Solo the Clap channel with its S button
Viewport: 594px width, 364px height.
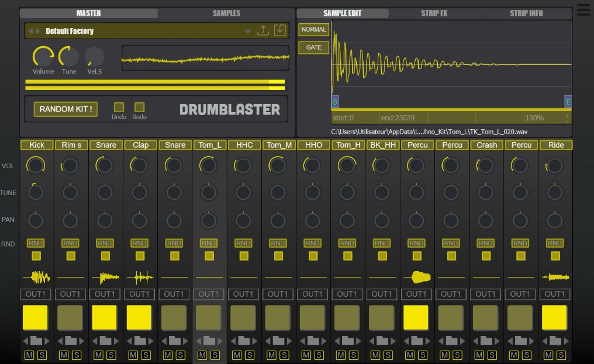[147, 355]
